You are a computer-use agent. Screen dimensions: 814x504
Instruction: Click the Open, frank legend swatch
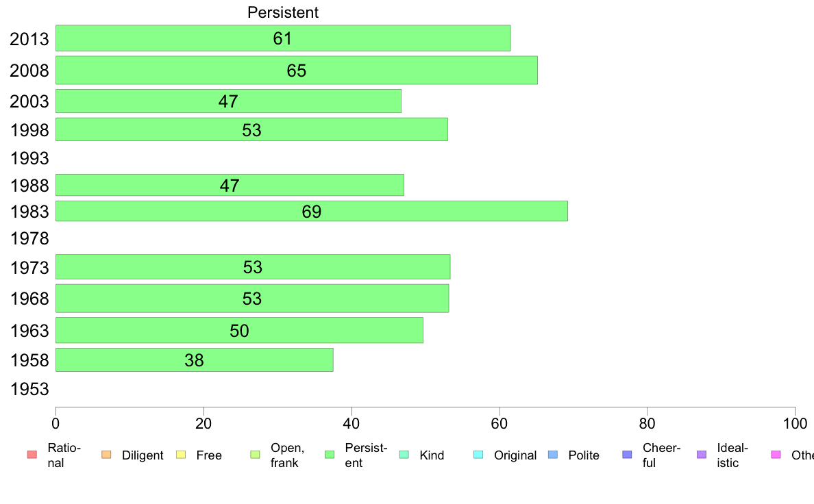tap(255, 455)
